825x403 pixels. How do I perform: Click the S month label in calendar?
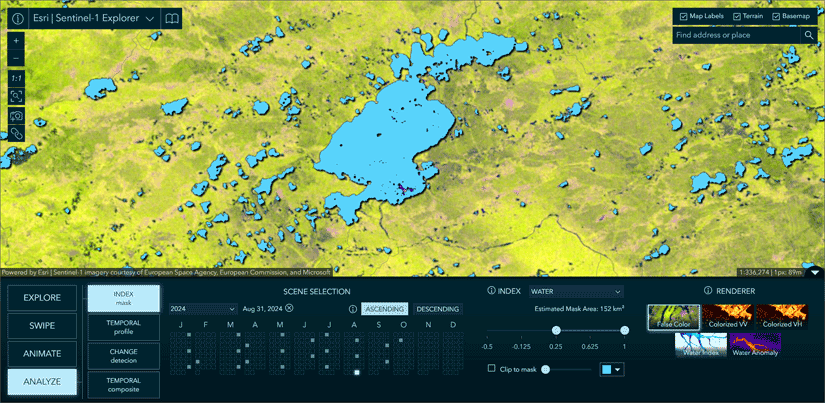click(x=379, y=325)
